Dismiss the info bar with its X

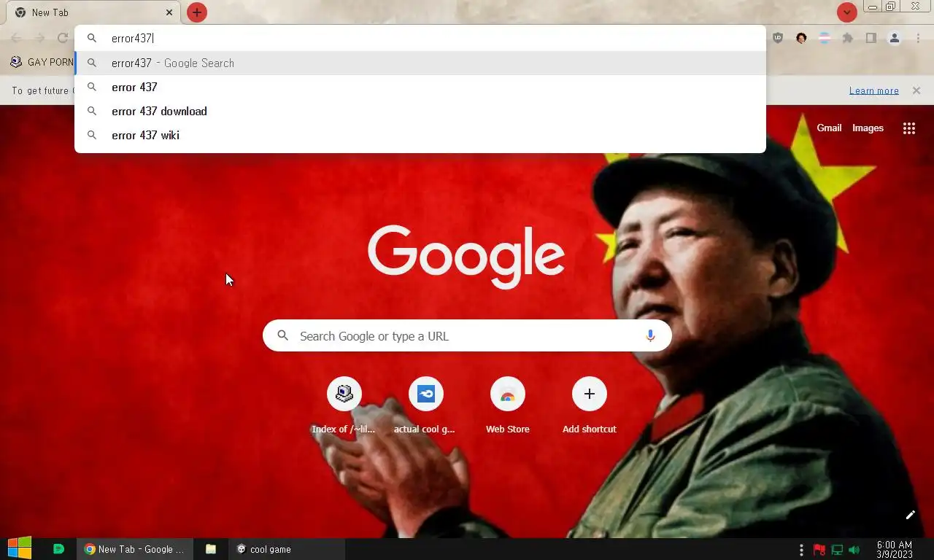pos(916,90)
